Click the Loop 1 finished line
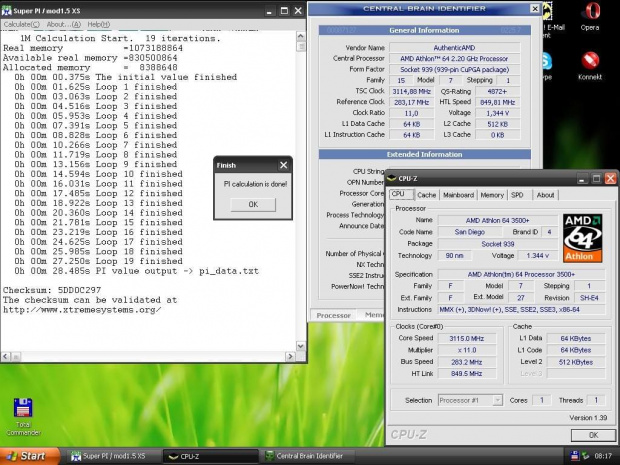This screenshot has height=465, width=620. [x=96, y=87]
